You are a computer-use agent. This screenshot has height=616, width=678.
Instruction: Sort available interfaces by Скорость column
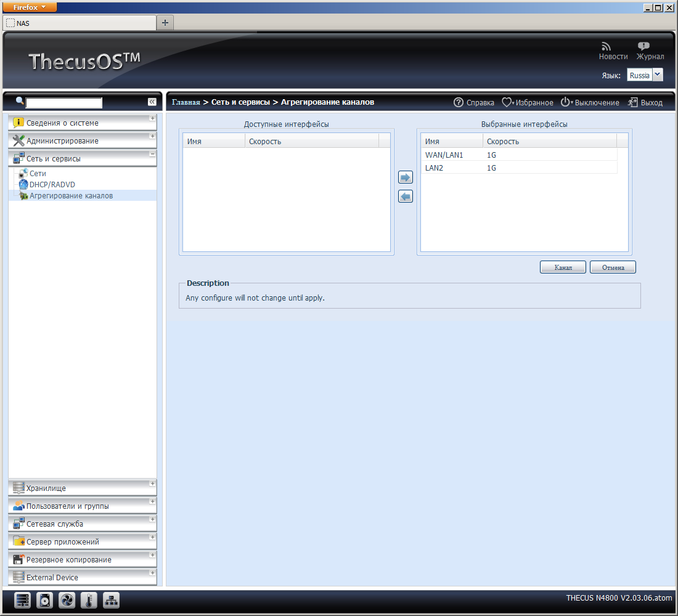click(x=312, y=141)
